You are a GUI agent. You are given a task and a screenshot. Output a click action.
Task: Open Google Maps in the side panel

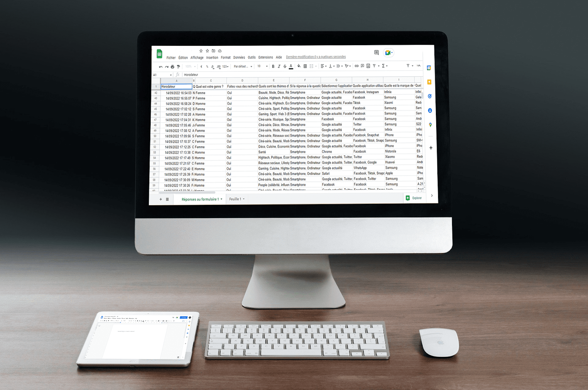click(x=430, y=125)
